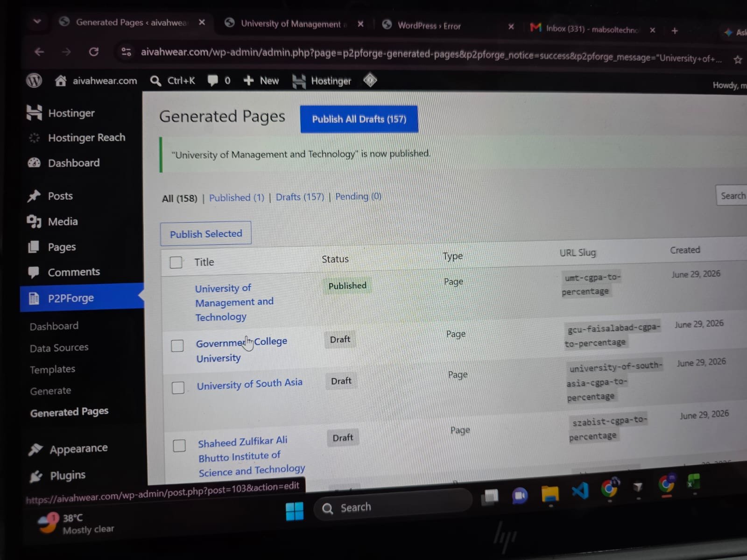Open site info icon in address bar

coord(126,52)
